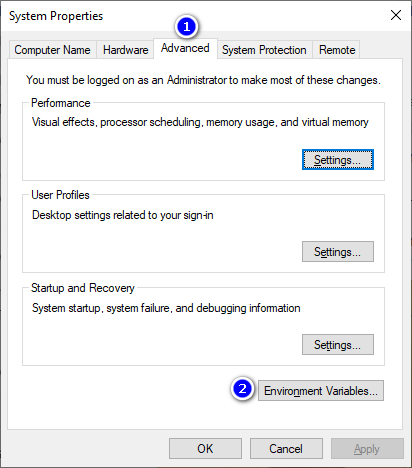This screenshot has width=412, height=468.
Task: Select the Advanced tab
Action: pos(185,48)
